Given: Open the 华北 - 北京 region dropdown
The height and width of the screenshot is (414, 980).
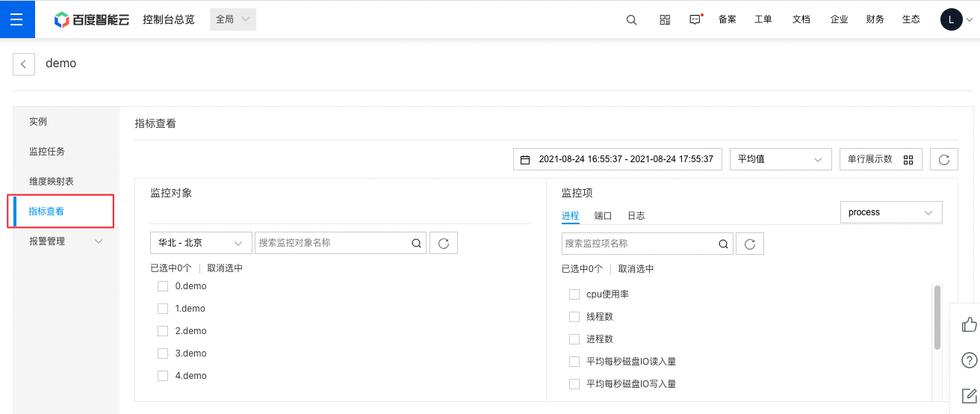Looking at the screenshot, I should point(201,243).
